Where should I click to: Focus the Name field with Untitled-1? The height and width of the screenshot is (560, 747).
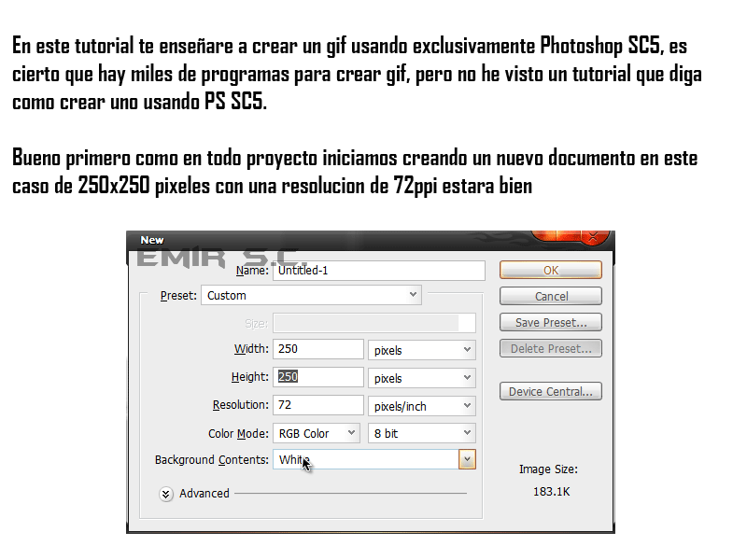click(379, 271)
